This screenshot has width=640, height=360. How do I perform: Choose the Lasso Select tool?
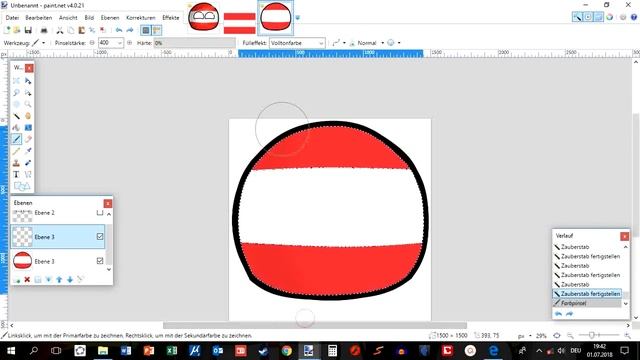(16, 93)
